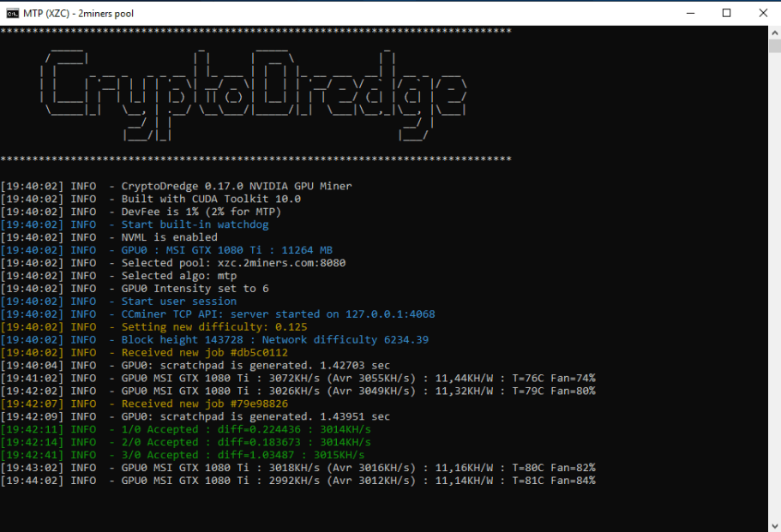This screenshot has height=532, width=781.
Task: Click the "Start built-in watchdog" line
Action: point(195,224)
